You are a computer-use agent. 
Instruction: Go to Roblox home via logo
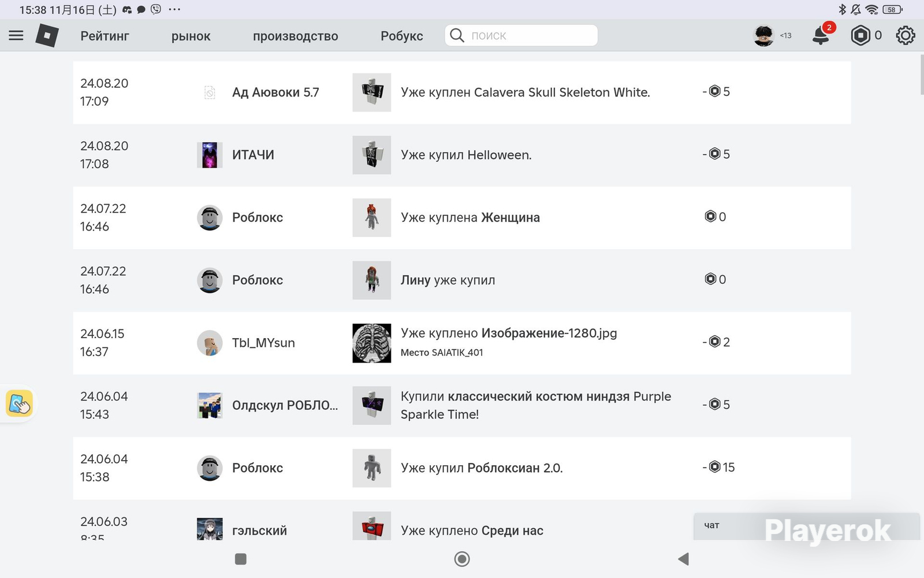coord(47,36)
